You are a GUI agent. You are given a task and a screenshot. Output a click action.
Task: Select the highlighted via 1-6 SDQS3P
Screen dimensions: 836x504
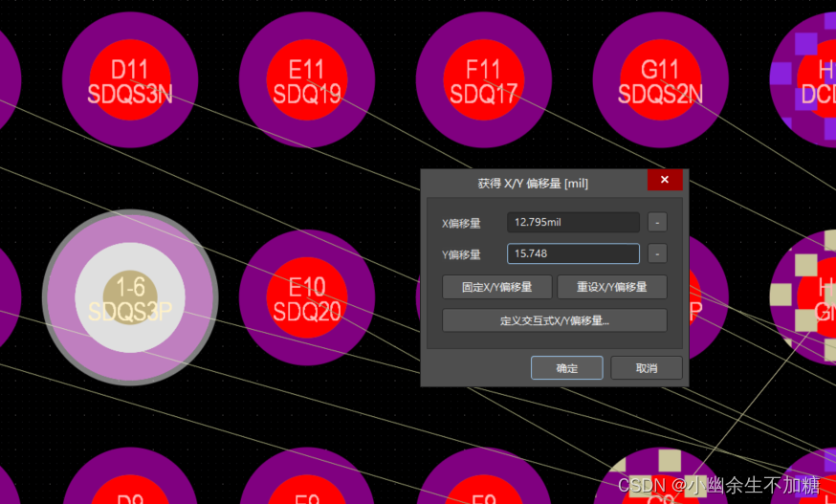coord(130,297)
